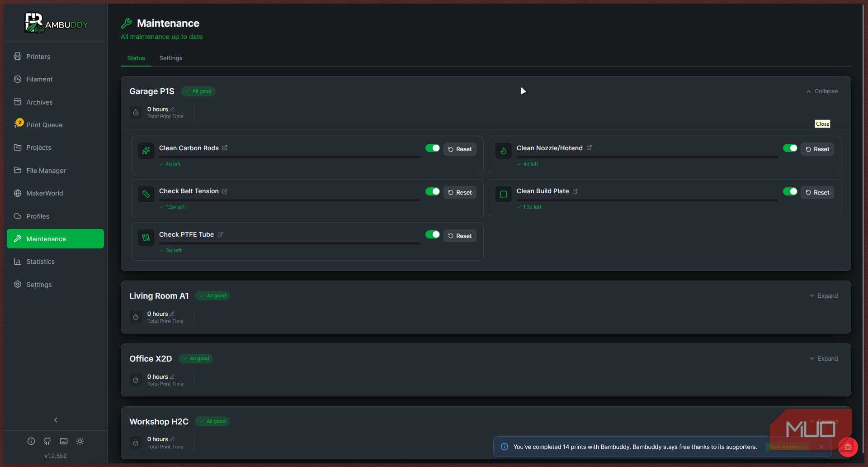Image resolution: width=868 pixels, height=467 pixels.
Task: Click the MakerWorld globe icon
Action: point(18,193)
